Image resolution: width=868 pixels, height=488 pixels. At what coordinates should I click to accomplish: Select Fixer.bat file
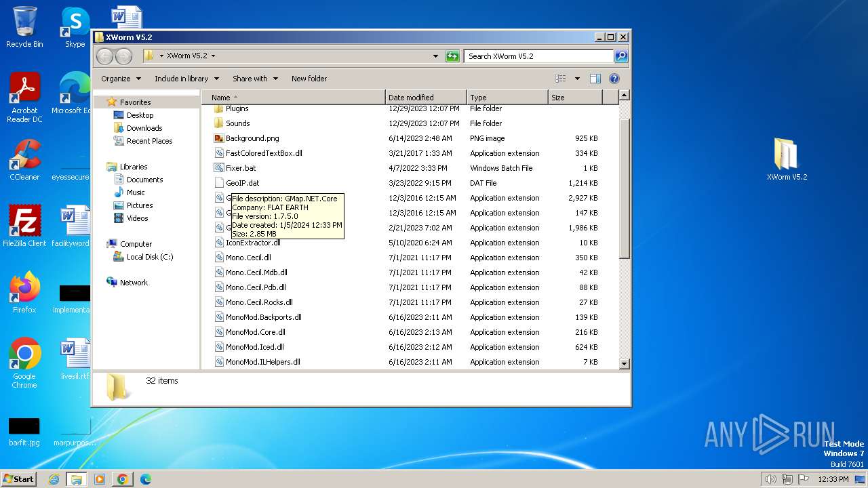point(241,168)
